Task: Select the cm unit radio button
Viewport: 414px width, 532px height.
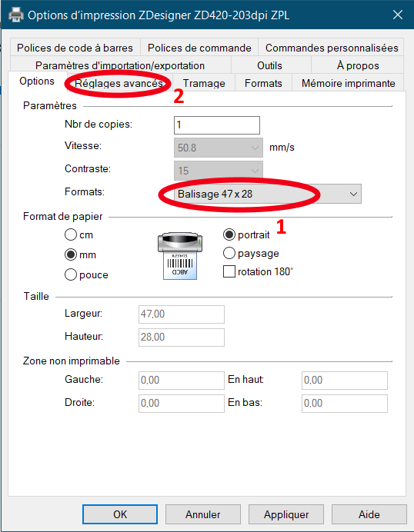Action: click(x=71, y=234)
